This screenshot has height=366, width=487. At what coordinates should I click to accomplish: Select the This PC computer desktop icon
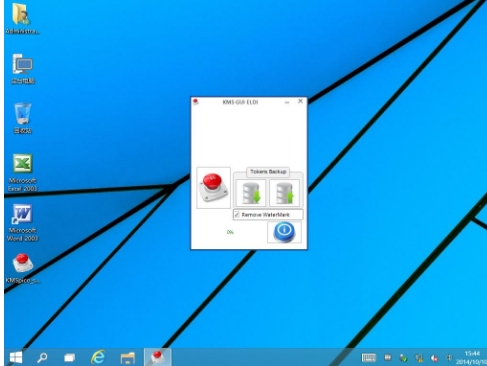pos(22,69)
